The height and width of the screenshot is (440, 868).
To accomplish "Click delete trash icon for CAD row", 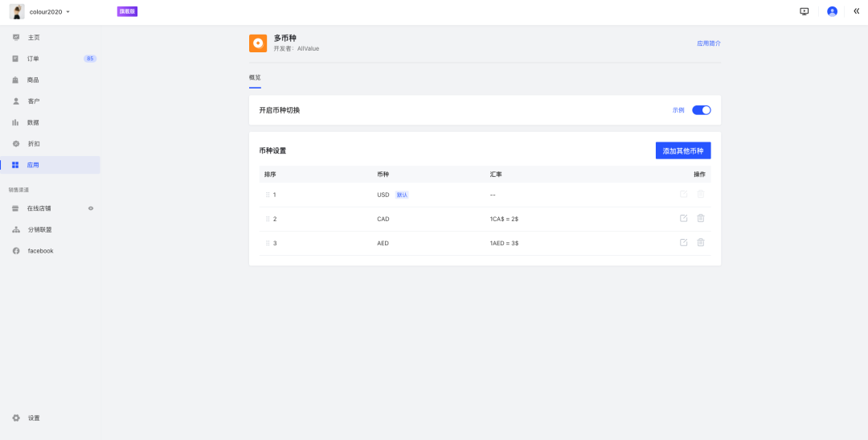I will (701, 218).
